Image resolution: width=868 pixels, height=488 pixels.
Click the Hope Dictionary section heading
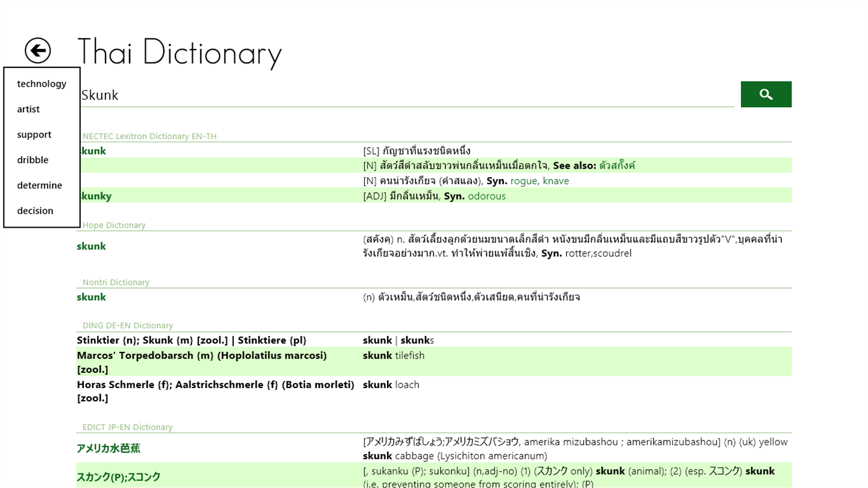[x=114, y=225]
